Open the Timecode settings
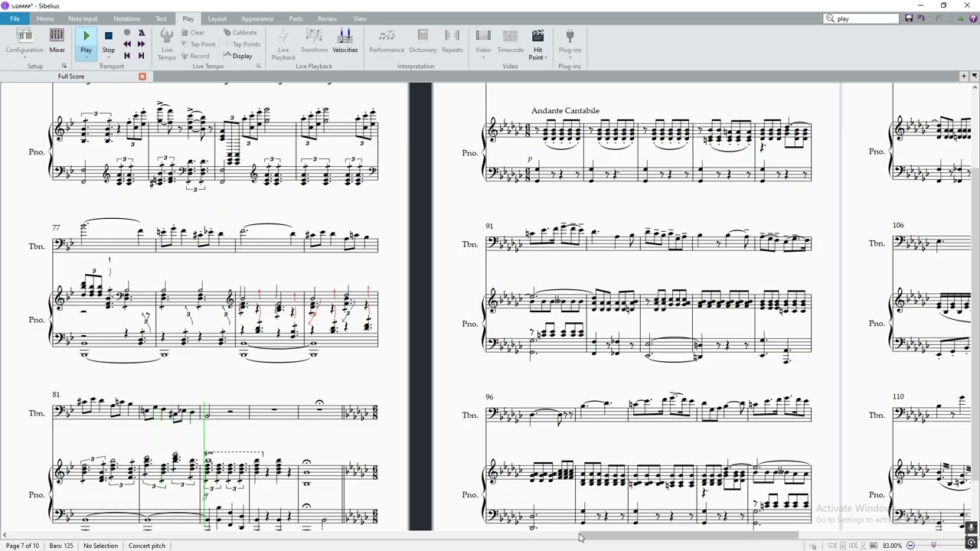 (x=511, y=40)
